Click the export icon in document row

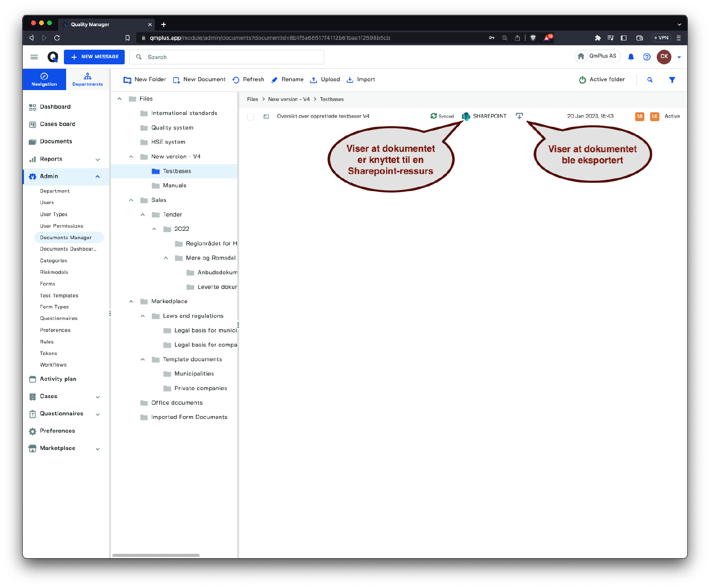519,116
